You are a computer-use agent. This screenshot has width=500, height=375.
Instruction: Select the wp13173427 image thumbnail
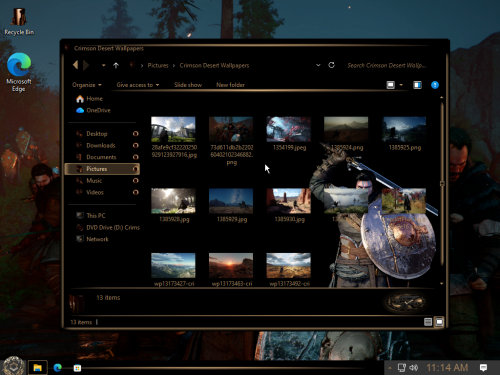coord(173,265)
